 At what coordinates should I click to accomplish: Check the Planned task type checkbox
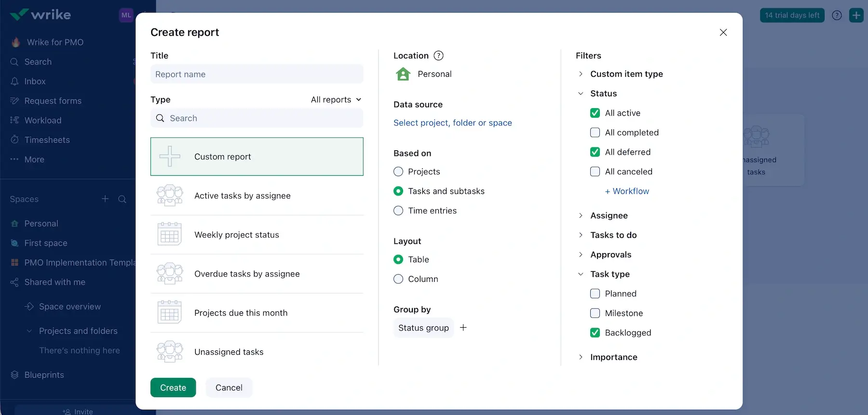(x=595, y=293)
